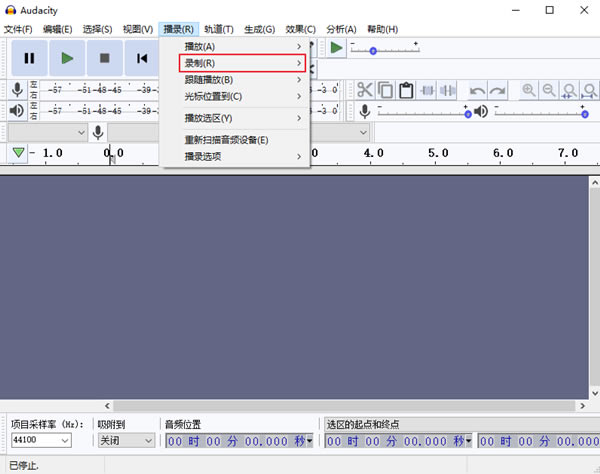Click the Paste clipboard icon
This screenshot has width=600, height=474.
[x=406, y=90]
